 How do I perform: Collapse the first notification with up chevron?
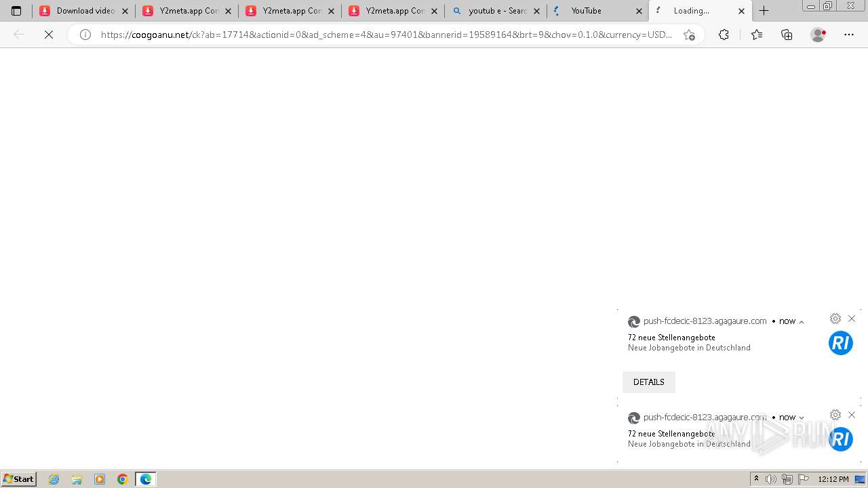802,322
